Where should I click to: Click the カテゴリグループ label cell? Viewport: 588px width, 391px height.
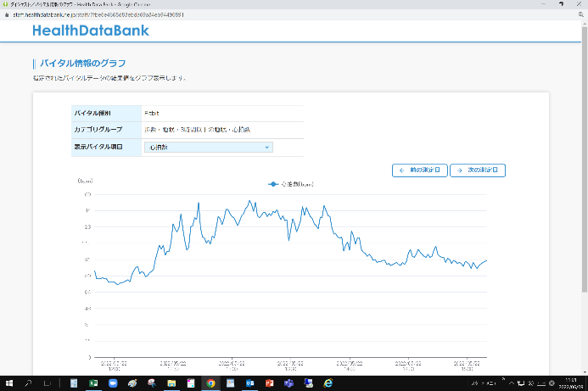pyautogui.click(x=106, y=130)
